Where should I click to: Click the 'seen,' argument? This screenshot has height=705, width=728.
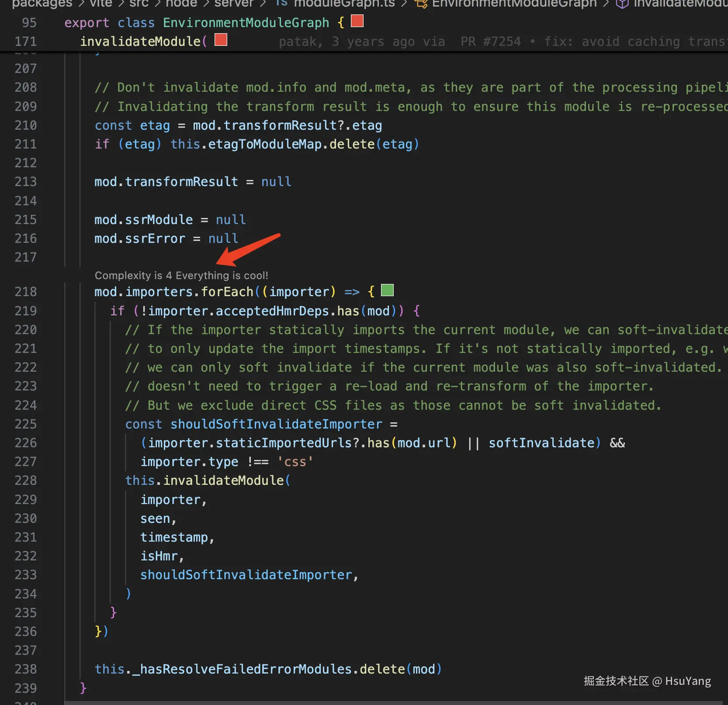point(159,518)
